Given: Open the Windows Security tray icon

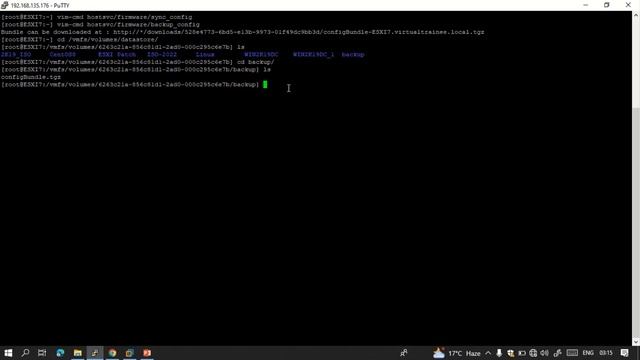Looking at the screenshot, I should coord(511,353).
